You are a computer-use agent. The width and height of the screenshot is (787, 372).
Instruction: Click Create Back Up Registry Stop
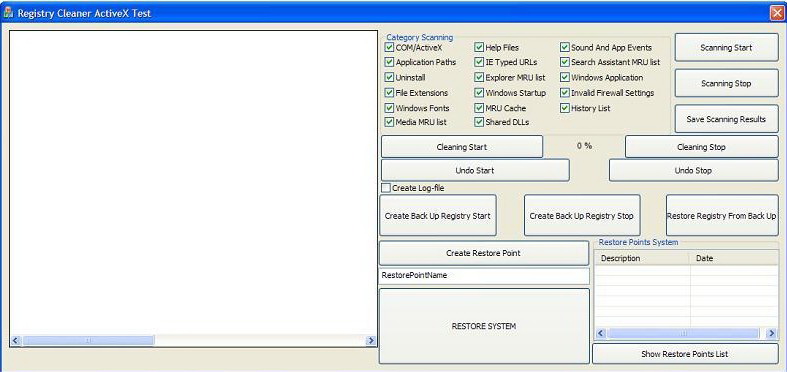582,215
